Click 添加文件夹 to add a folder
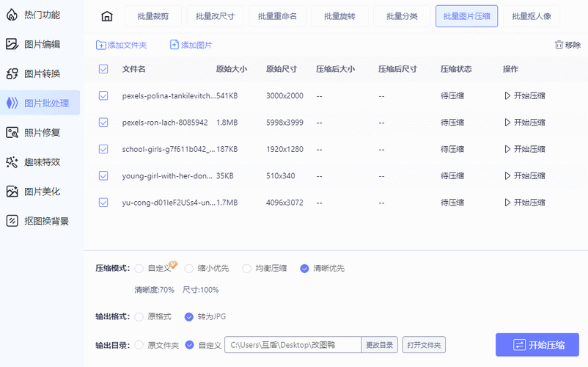588x367 pixels. coord(121,45)
